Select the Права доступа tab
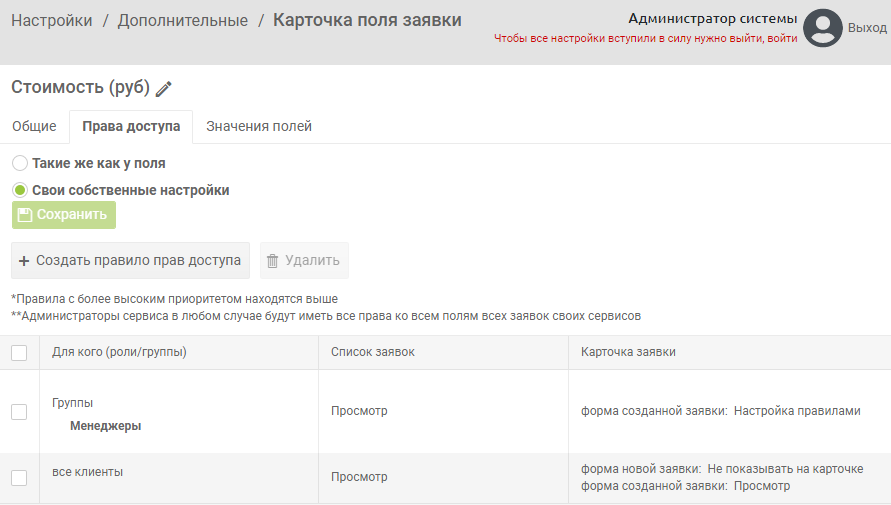This screenshot has width=891, height=505. pyautogui.click(x=131, y=127)
